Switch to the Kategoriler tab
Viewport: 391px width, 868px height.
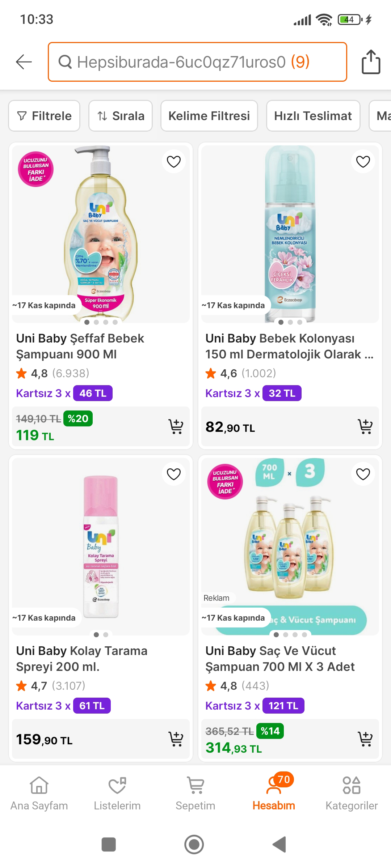tap(352, 792)
